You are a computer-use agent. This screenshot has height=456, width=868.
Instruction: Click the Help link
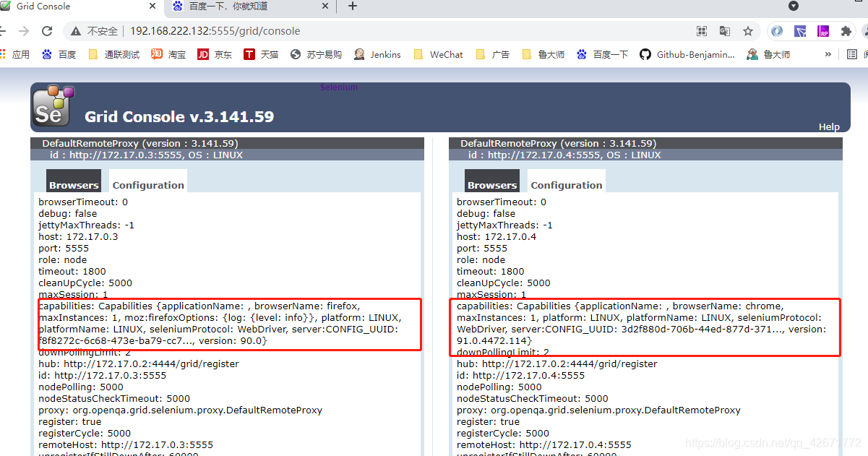pos(829,126)
